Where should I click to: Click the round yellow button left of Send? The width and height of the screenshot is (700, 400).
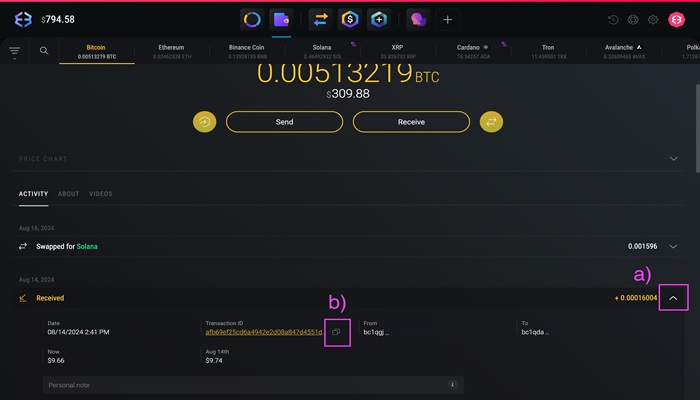click(x=204, y=122)
